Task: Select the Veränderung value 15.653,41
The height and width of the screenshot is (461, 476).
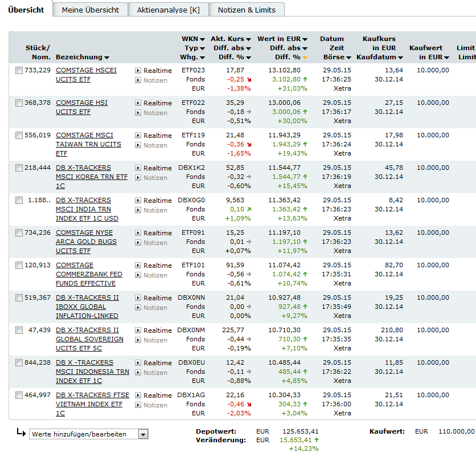Action: [x=296, y=440]
